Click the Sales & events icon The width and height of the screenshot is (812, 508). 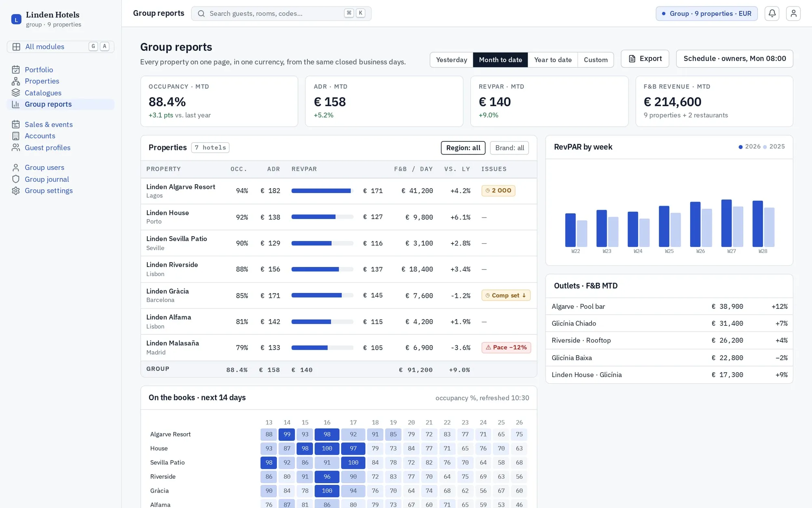point(16,124)
